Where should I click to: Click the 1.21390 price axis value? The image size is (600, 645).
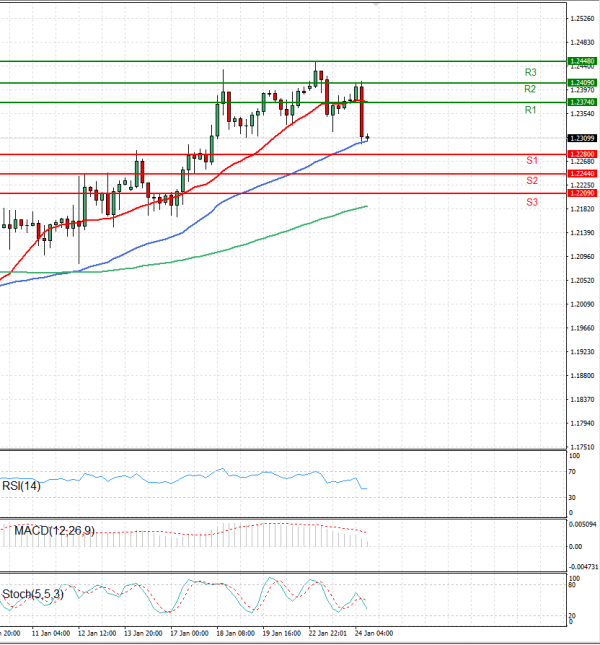[583, 233]
